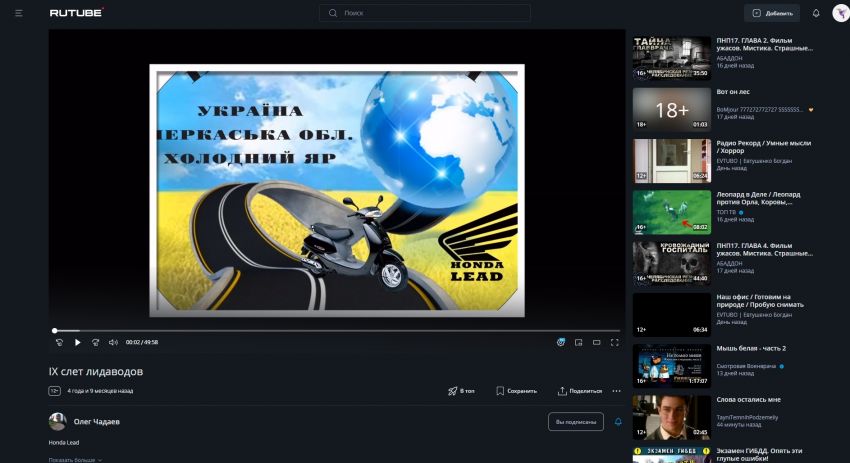The height and width of the screenshot is (463, 850).
Task: Open title link "Радио Рекорд / Умные мысли / Хоррор"
Action: [x=763, y=146]
